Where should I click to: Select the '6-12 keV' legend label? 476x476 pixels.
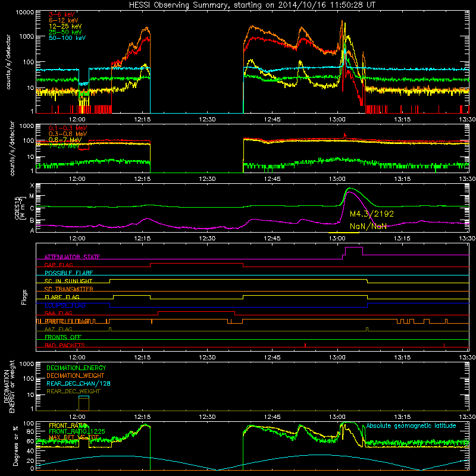[64, 20]
